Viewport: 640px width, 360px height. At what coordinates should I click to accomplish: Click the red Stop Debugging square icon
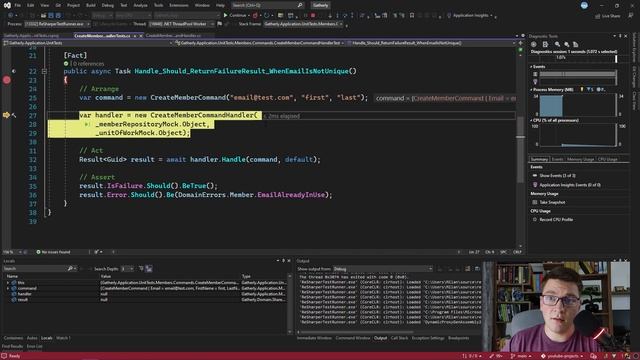pyautogui.click(x=313, y=16)
